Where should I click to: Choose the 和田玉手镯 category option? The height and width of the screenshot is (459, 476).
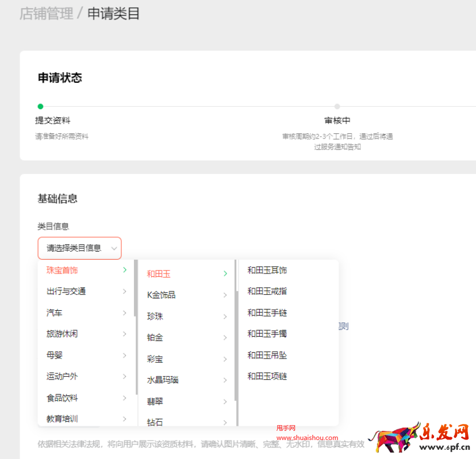[x=268, y=334]
